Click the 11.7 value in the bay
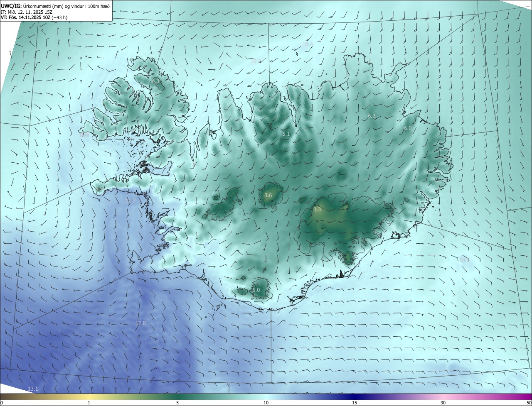Viewport: 532px width, 406px height. [x=131, y=201]
